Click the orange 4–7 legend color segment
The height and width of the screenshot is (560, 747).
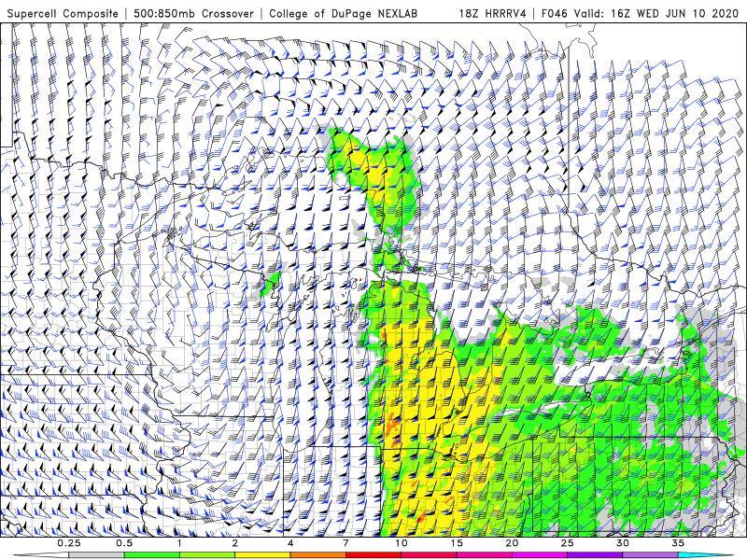317,555
